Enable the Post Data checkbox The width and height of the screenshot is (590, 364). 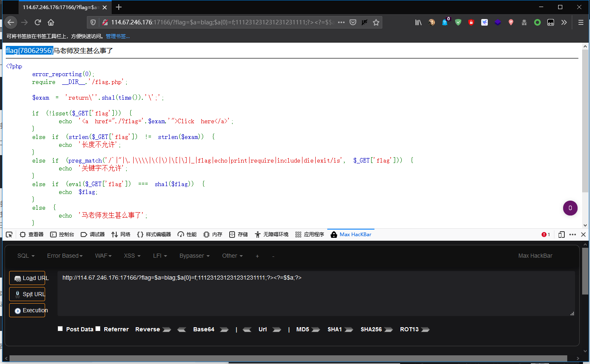tap(60, 329)
